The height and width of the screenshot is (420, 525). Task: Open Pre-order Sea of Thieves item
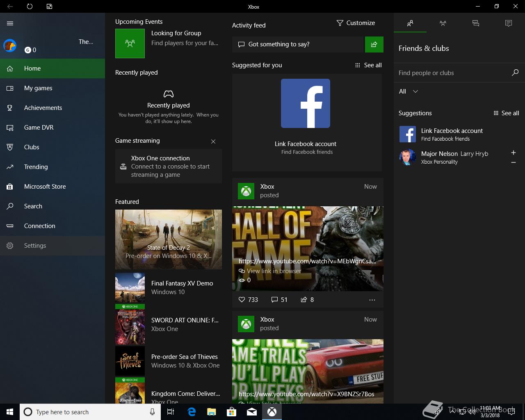169,361
